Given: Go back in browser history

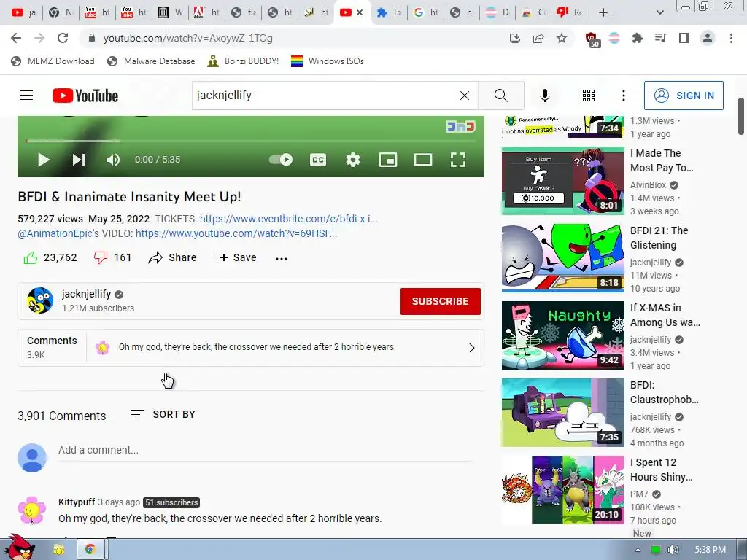Looking at the screenshot, I should 16,38.
